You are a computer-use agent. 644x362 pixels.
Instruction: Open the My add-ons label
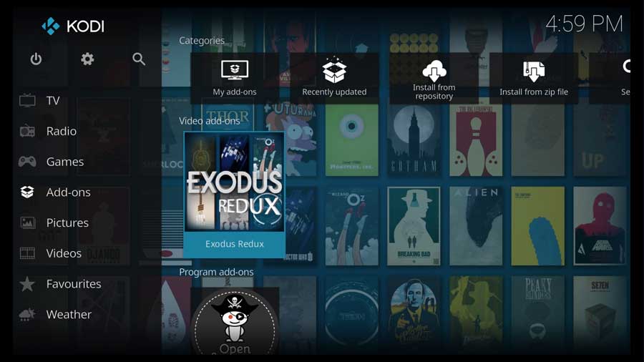coord(235,92)
